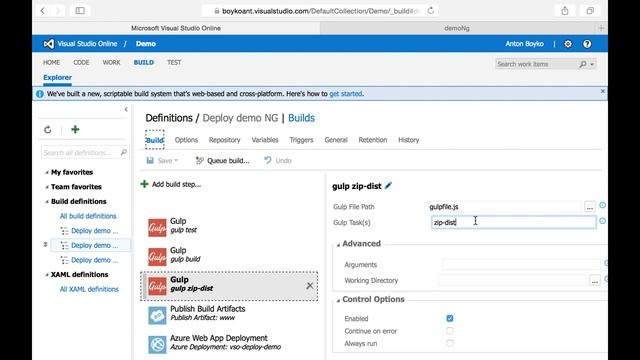Follow the get started link
640x360 pixels.
345,94
